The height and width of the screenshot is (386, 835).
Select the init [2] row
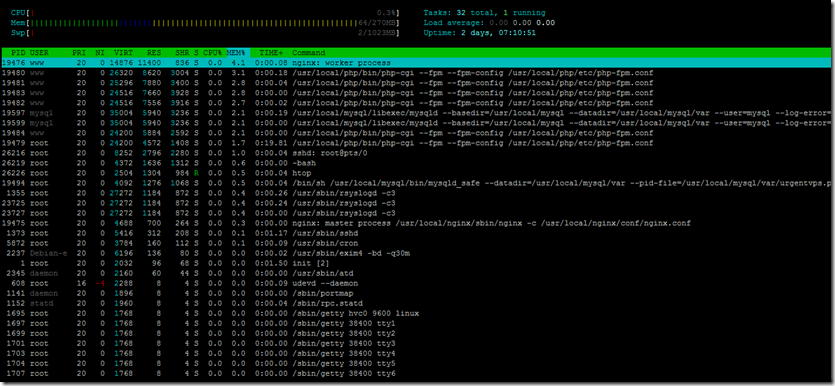416,264
